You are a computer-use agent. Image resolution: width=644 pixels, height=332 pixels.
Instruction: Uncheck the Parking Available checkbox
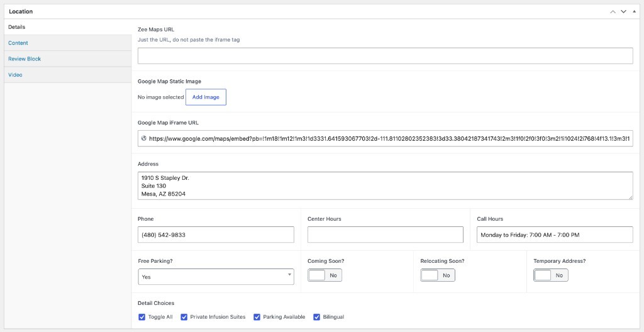pyautogui.click(x=257, y=317)
